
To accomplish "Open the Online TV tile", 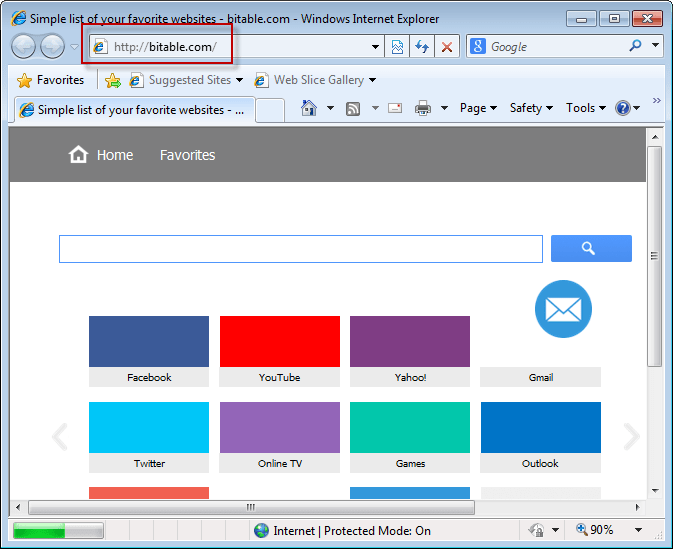I will tap(279, 437).
